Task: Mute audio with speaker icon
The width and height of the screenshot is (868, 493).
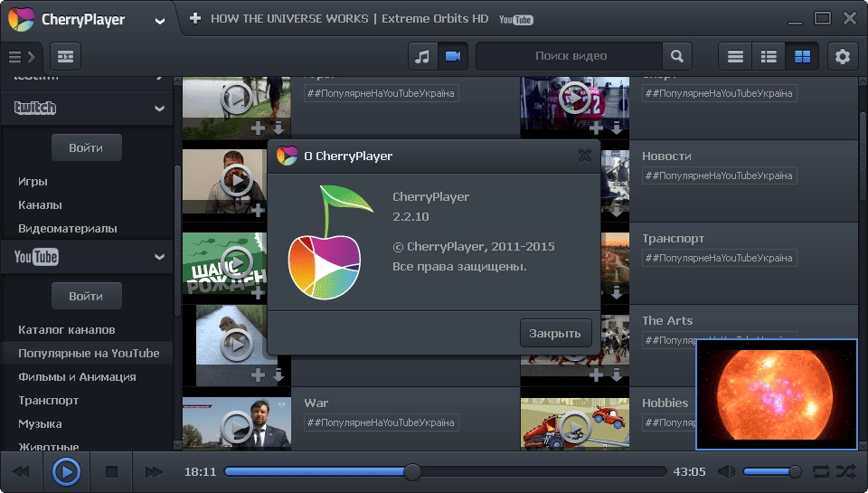Action: (x=726, y=472)
